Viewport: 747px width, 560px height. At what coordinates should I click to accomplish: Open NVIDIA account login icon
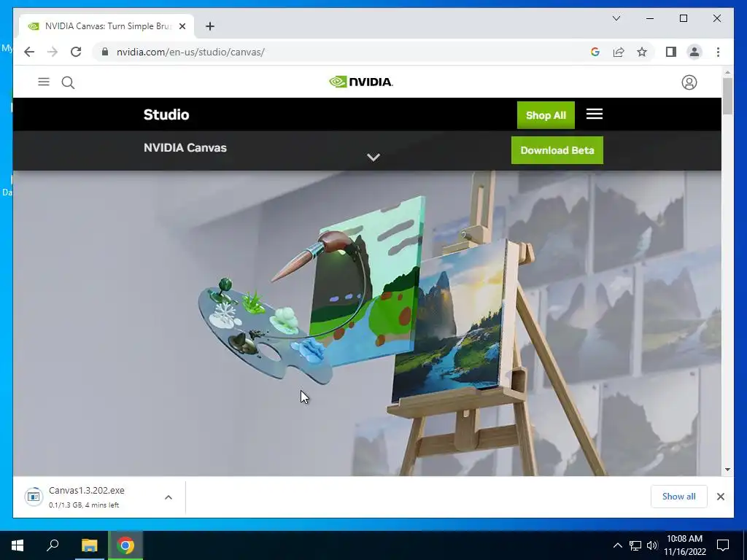click(x=689, y=82)
